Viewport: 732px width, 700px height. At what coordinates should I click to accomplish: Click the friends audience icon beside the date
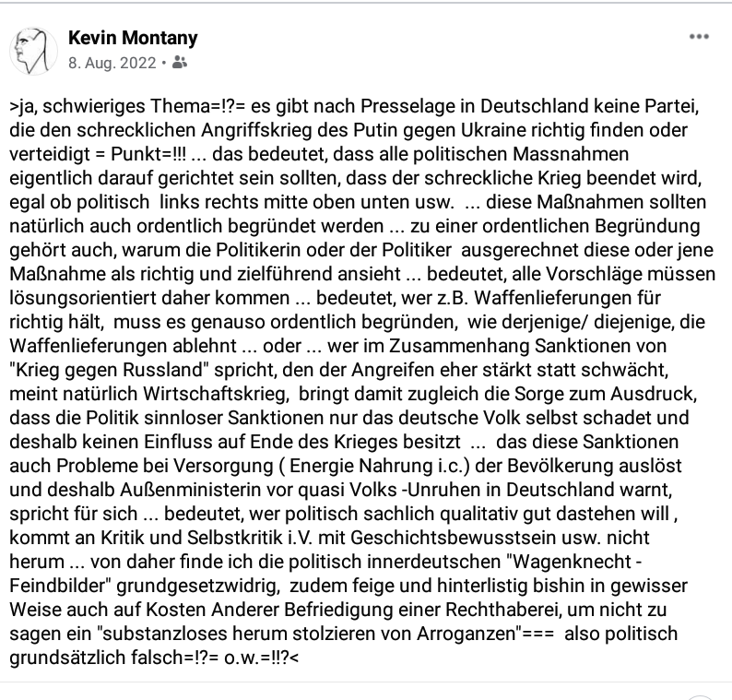tap(180, 62)
